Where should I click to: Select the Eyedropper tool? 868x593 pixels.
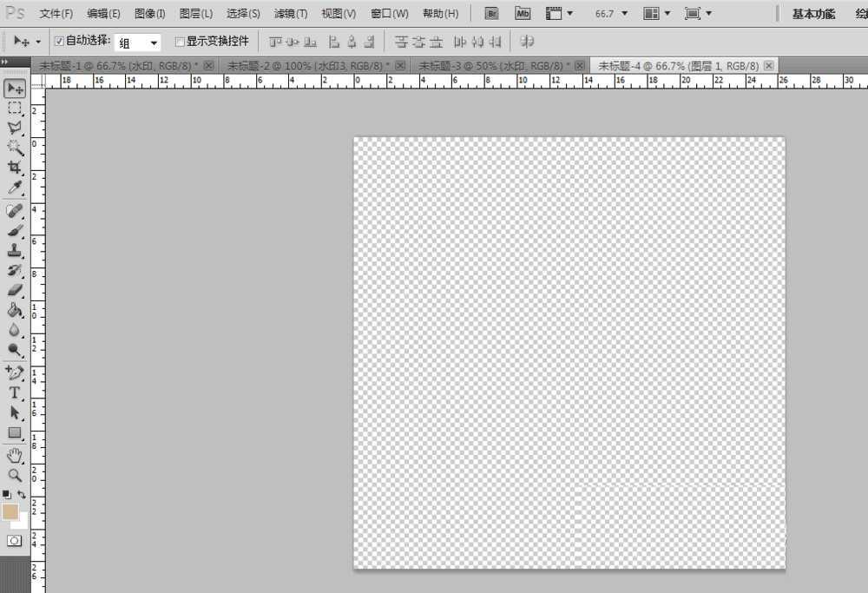pyautogui.click(x=15, y=188)
